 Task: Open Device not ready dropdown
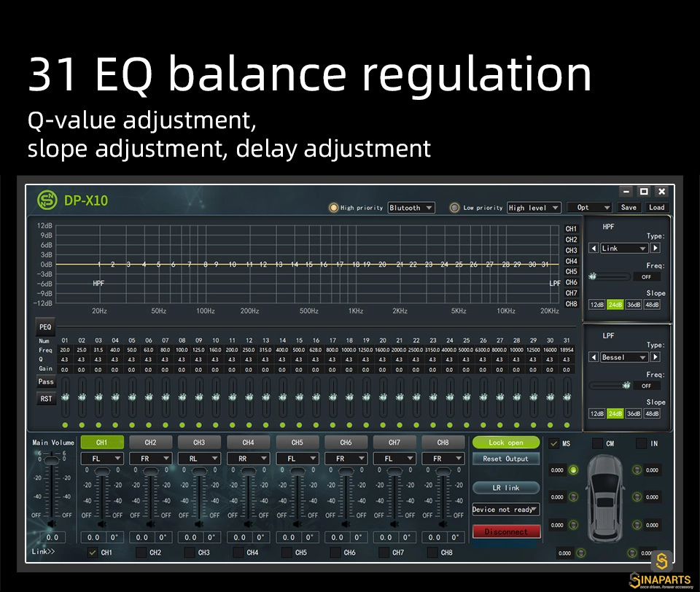coord(506,510)
